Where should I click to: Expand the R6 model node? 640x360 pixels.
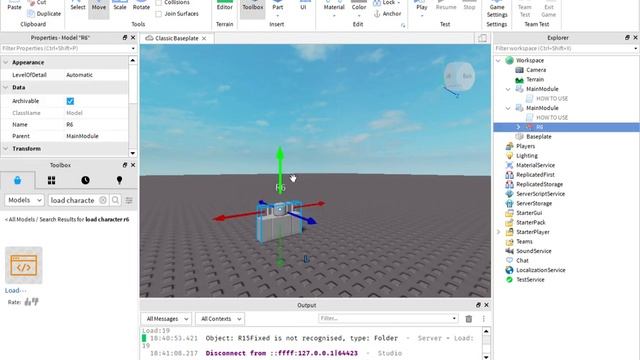[x=518, y=127]
